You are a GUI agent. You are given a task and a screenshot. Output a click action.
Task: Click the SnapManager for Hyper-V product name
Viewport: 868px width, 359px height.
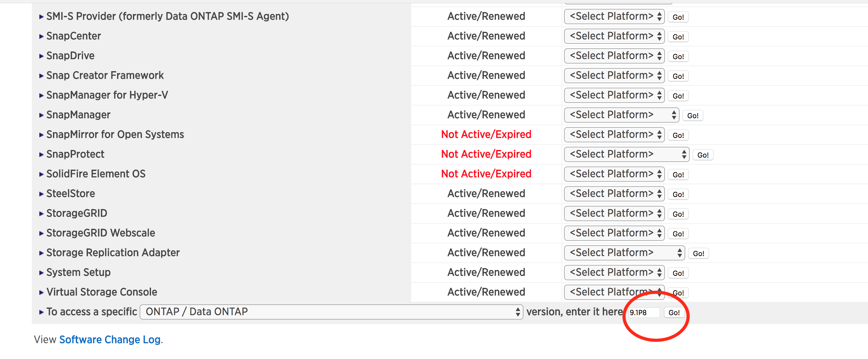click(x=107, y=95)
